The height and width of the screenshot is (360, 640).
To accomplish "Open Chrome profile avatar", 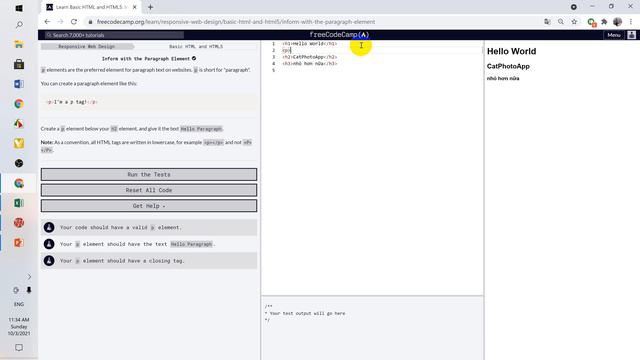I will [x=618, y=22].
